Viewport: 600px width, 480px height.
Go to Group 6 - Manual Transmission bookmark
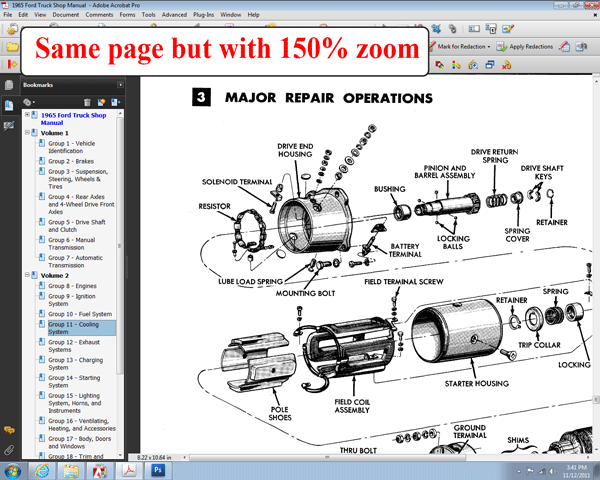[72, 243]
